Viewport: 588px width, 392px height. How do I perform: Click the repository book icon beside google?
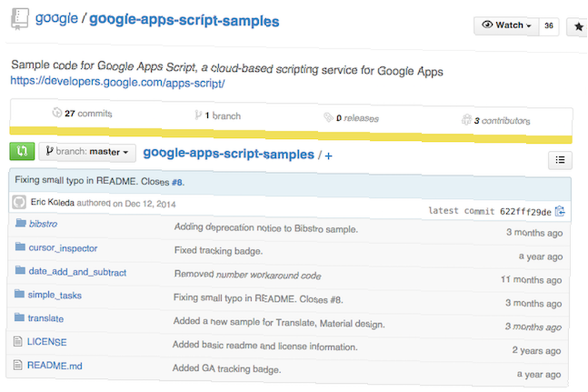[x=20, y=19]
